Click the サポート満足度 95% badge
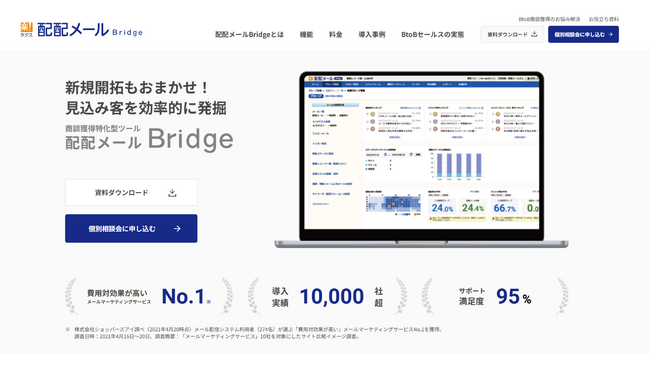 (495, 296)
